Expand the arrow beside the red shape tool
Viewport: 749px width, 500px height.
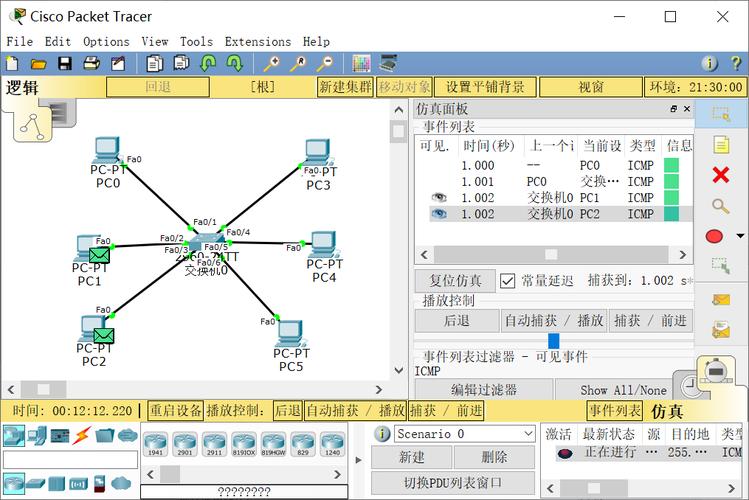tap(740, 237)
